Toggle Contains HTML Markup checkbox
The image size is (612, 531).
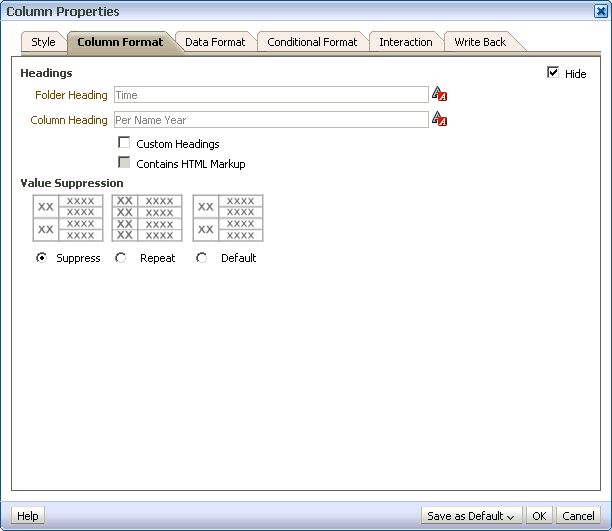(x=124, y=162)
